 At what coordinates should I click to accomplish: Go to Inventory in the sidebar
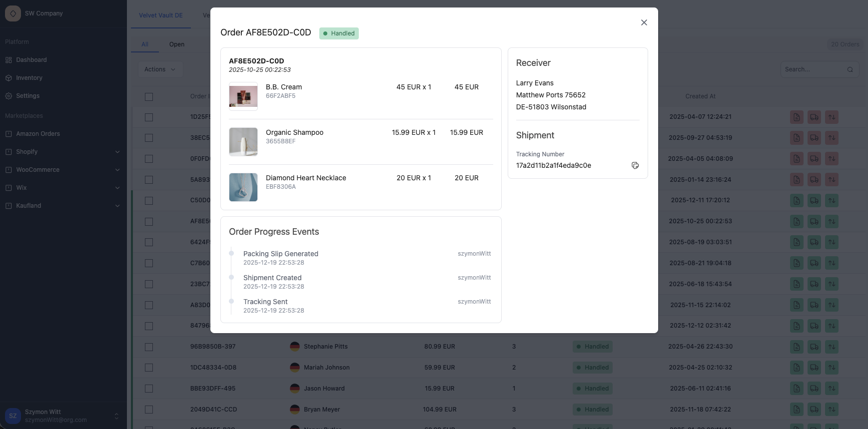[x=29, y=78]
